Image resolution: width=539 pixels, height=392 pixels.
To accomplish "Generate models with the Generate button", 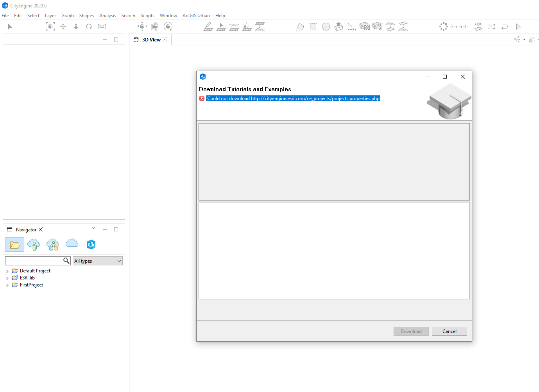I will pos(454,27).
